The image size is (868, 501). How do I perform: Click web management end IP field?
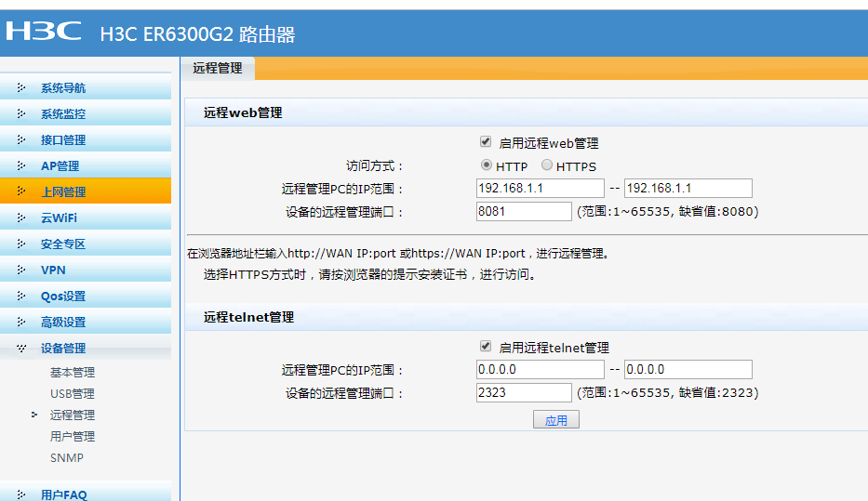(688, 188)
